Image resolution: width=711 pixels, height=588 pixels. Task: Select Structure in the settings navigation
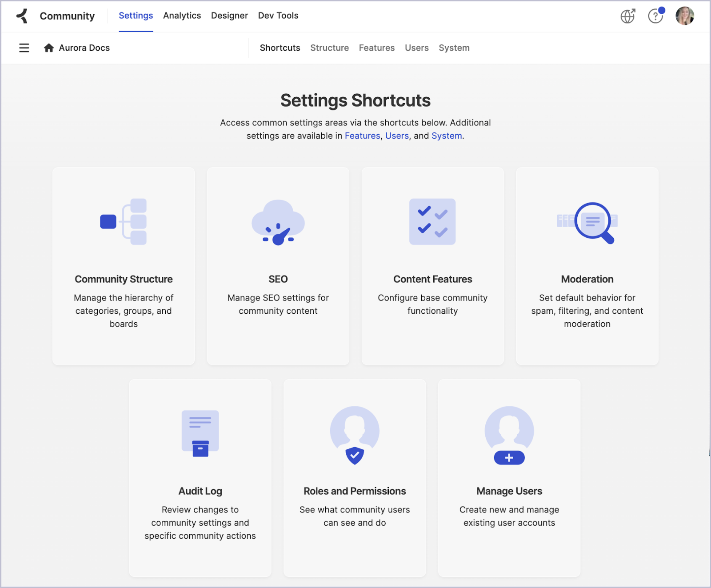tap(329, 48)
